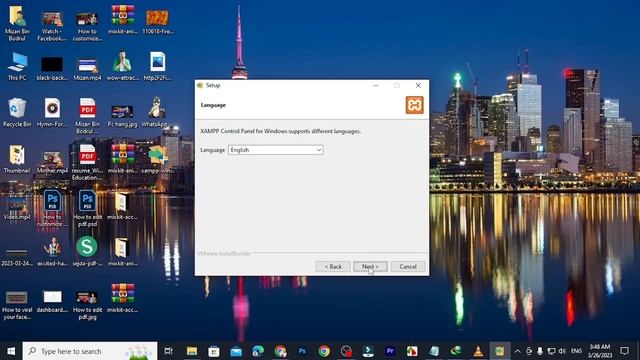Viewport: 640px width, 360px height.
Task: Select the How to edit pdf.jpg file
Action: [x=87, y=304]
